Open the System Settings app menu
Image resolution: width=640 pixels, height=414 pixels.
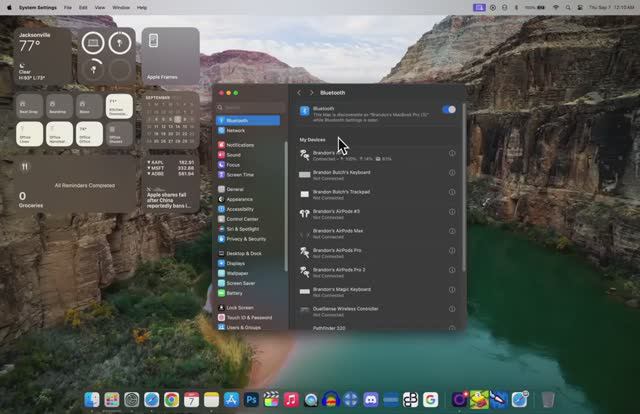tap(38, 7)
